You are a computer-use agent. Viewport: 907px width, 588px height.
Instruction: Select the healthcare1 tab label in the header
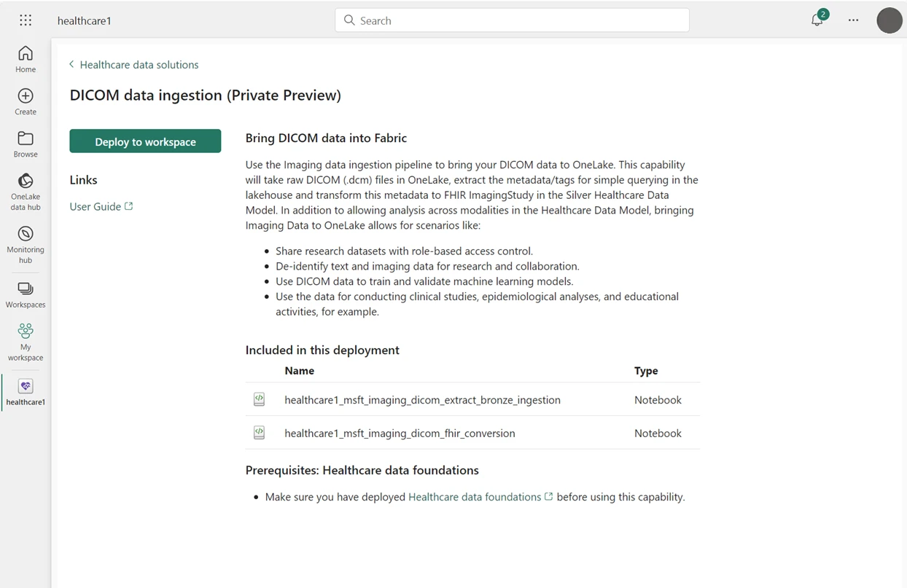click(x=85, y=20)
